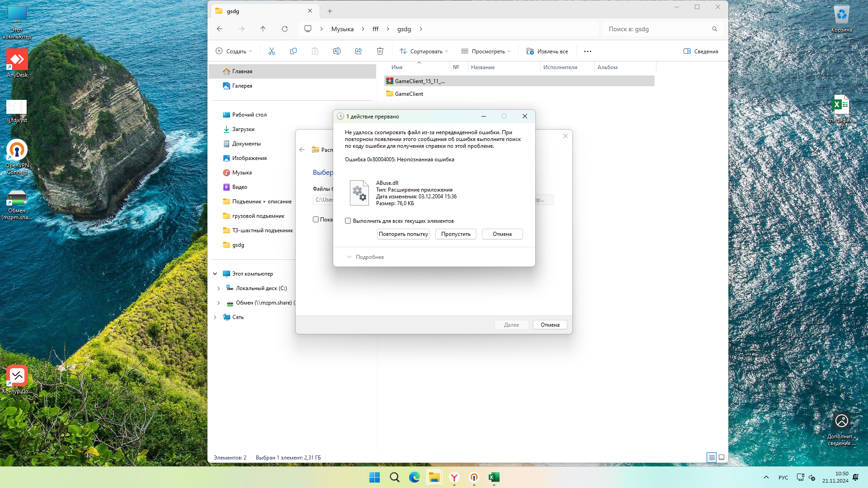
Task: Click the Rename icon in toolbar
Action: tap(337, 52)
